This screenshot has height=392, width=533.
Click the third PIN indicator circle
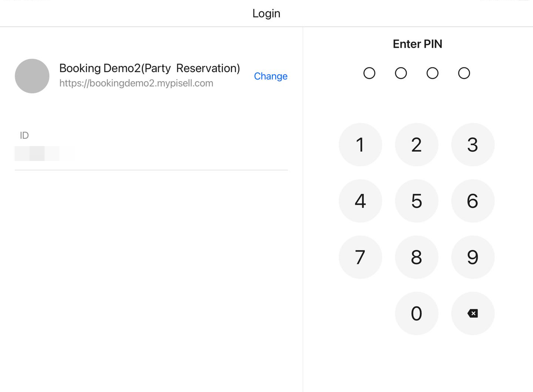point(432,73)
